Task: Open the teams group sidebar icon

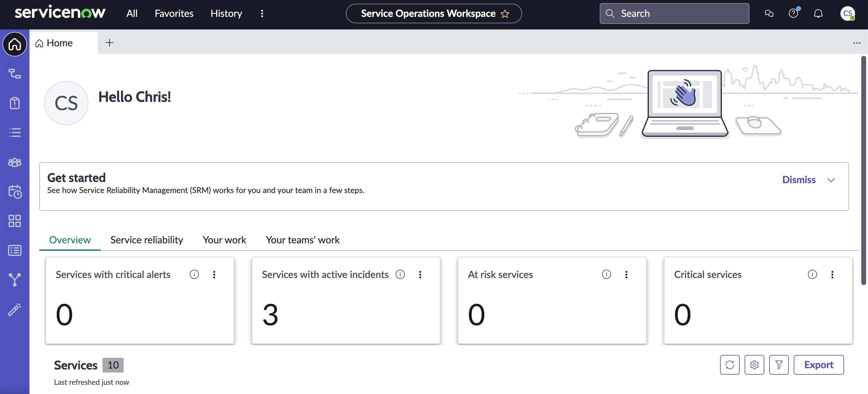Action: point(14,162)
